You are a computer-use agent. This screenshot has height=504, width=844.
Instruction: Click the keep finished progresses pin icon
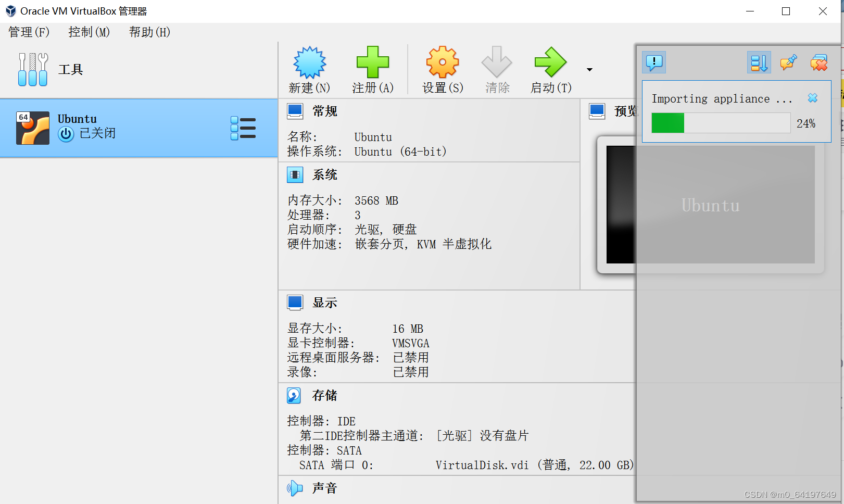click(788, 62)
